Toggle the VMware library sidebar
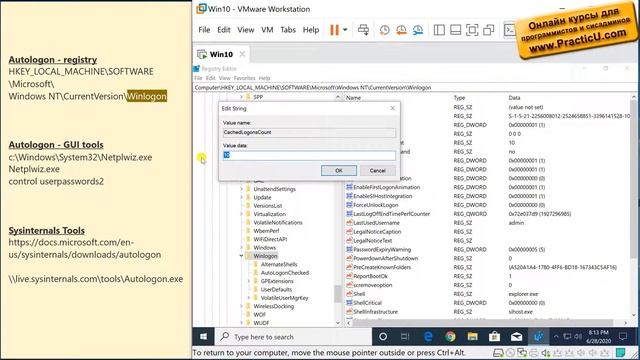Screen dimensions: 640x360 point(439,30)
